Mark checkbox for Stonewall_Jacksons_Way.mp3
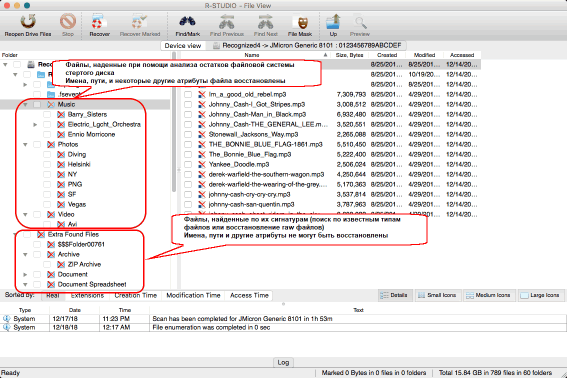 coord(188,135)
